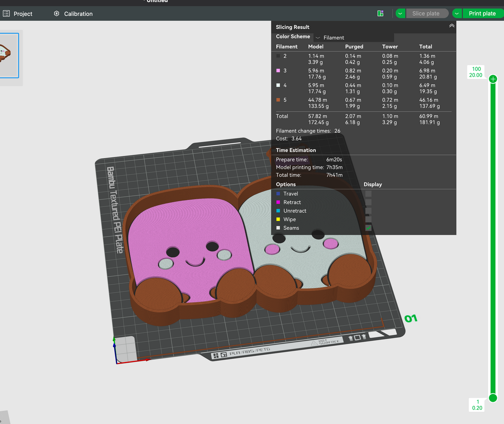
Task: Click the Tower column header
Action: click(390, 47)
